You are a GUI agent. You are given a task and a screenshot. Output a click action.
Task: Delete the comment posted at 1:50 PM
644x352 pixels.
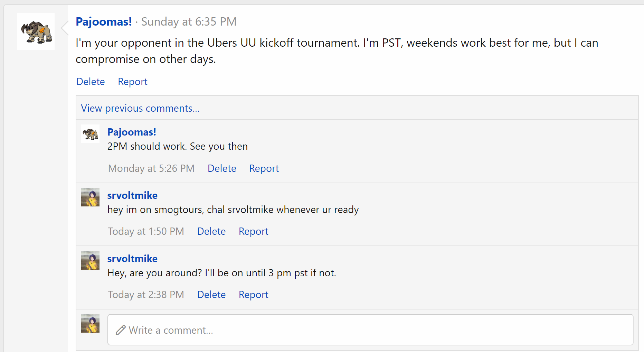click(x=211, y=231)
